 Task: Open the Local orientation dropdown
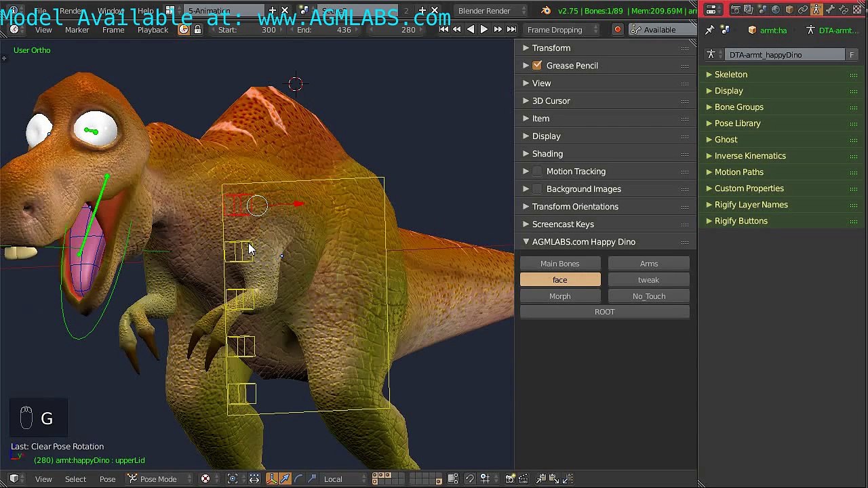[x=344, y=479]
